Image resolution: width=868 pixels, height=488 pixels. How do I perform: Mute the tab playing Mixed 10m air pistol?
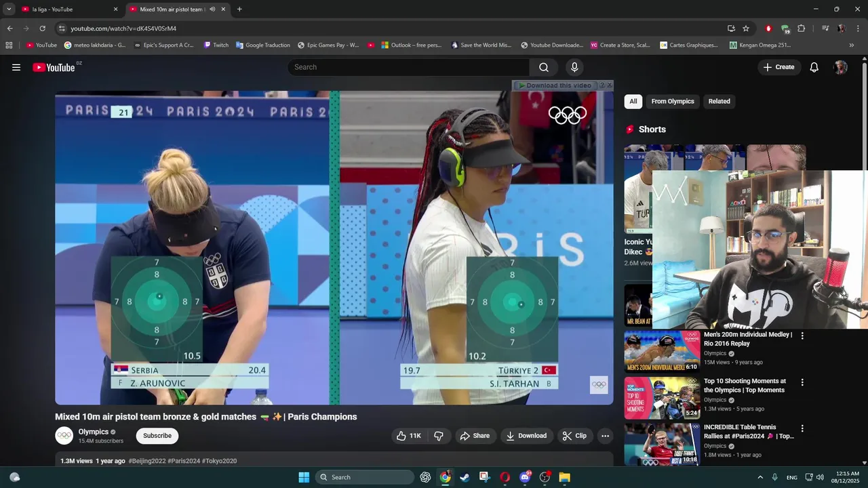(x=213, y=9)
